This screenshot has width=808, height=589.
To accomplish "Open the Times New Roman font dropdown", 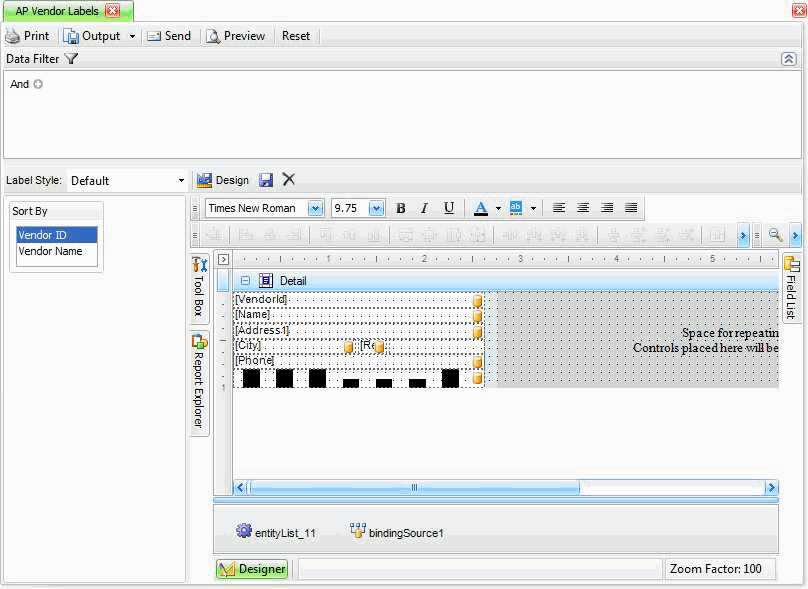I will point(316,208).
